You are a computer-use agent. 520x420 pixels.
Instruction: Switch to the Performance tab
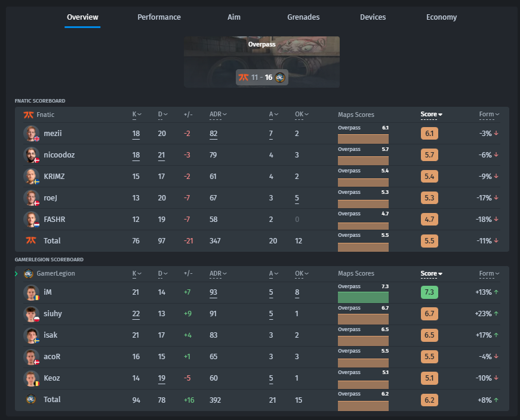(159, 17)
